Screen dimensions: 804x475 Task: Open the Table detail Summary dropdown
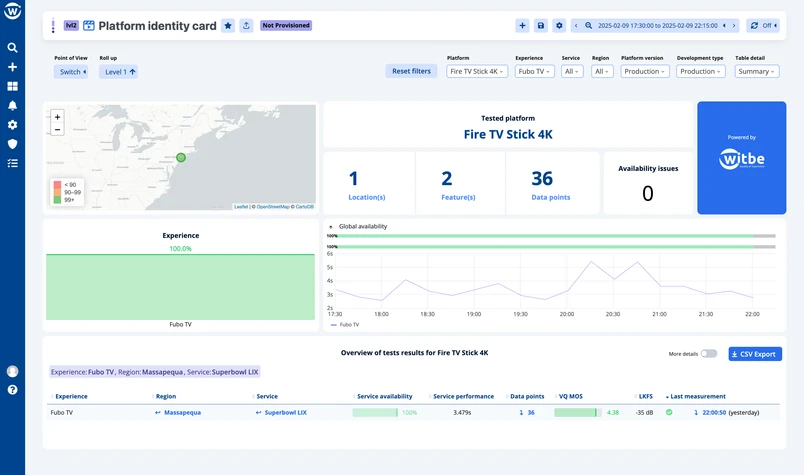[756, 72]
